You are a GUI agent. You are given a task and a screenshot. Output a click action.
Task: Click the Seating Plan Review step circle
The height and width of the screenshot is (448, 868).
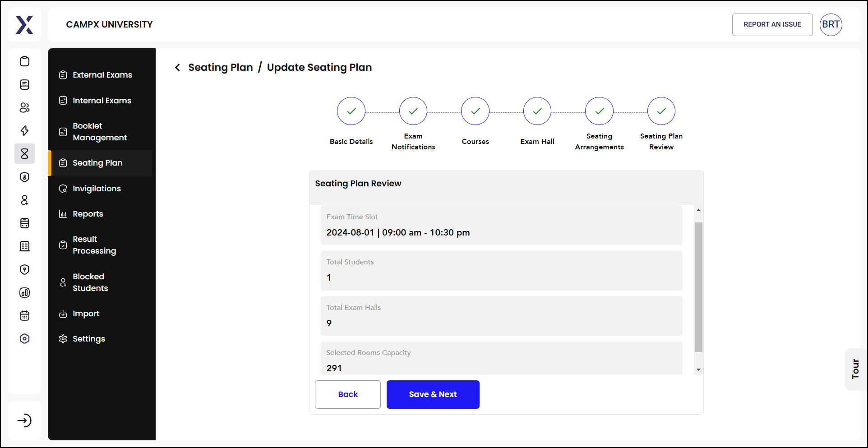tap(661, 111)
